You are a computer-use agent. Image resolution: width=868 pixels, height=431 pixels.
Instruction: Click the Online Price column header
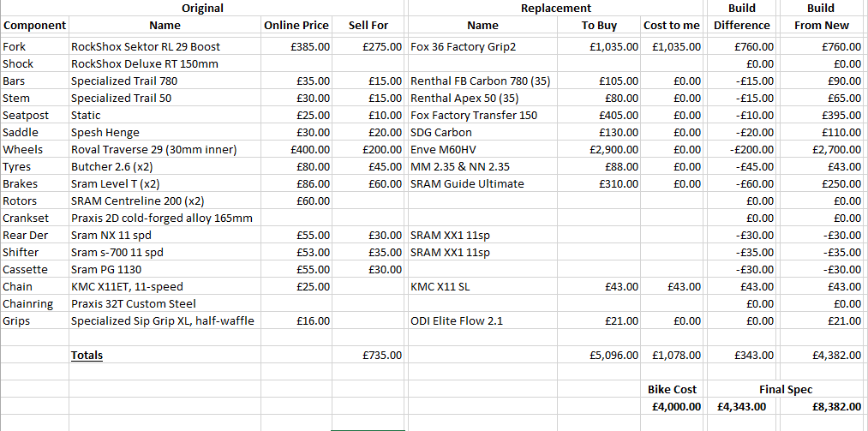click(x=296, y=26)
